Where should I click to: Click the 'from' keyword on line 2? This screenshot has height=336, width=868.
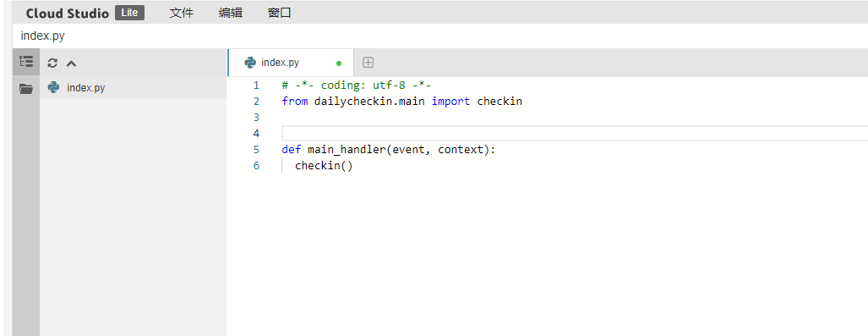coord(294,102)
